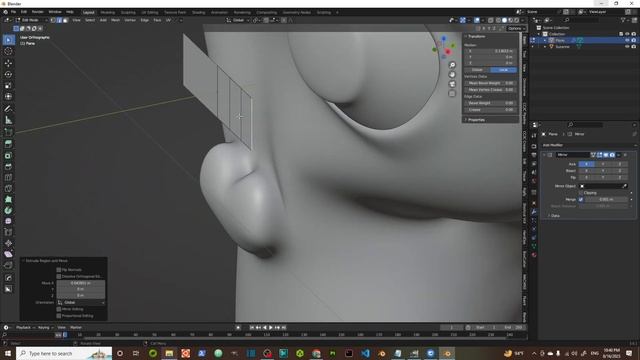Screen dimensions: 640x360
Task: Adjust the Move X value field
Action: pos(81,283)
